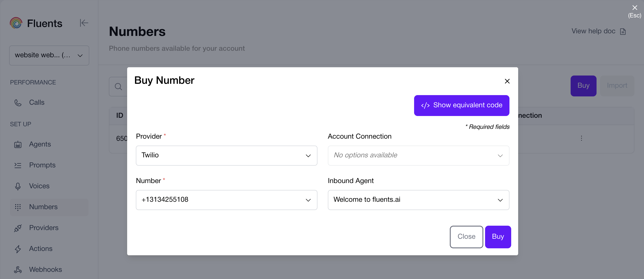The image size is (644, 279).
Task: Click the plug icon beside Providers
Action: [18, 228]
